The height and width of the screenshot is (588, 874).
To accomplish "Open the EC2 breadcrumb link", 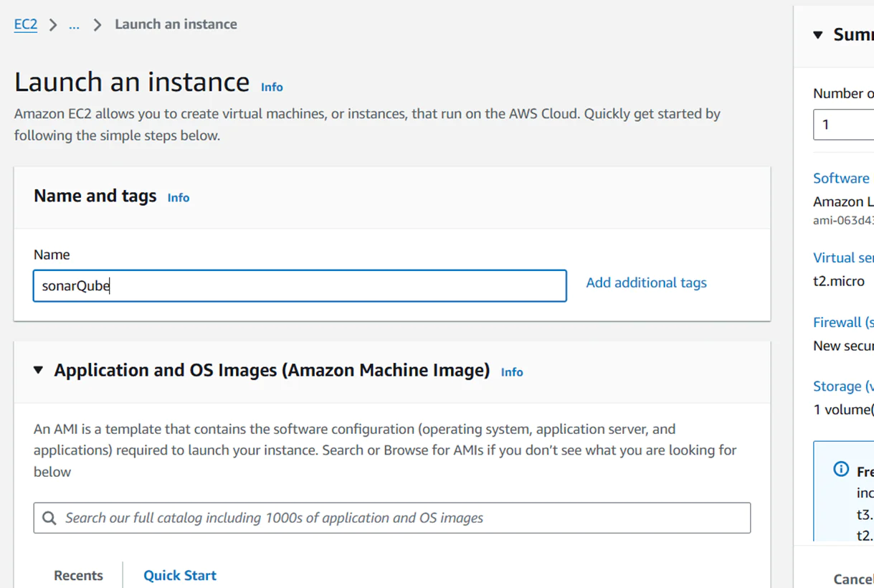I will [x=26, y=24].
